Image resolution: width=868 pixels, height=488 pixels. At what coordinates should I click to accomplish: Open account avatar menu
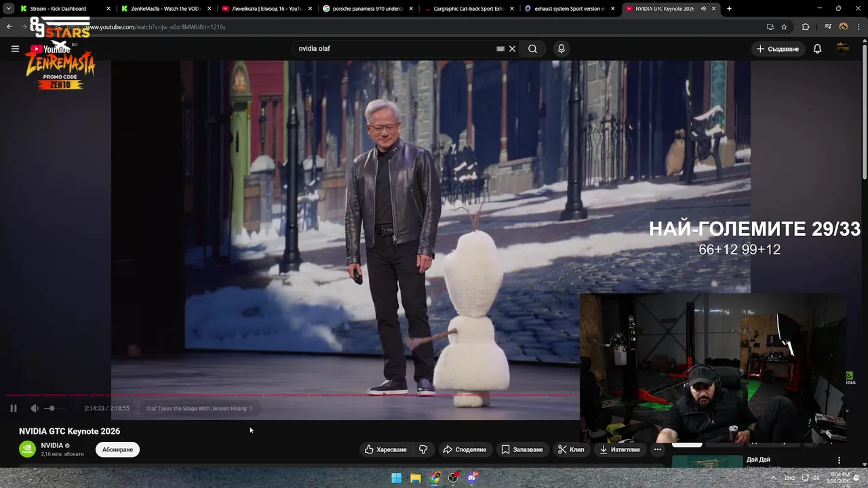(843, 48)
